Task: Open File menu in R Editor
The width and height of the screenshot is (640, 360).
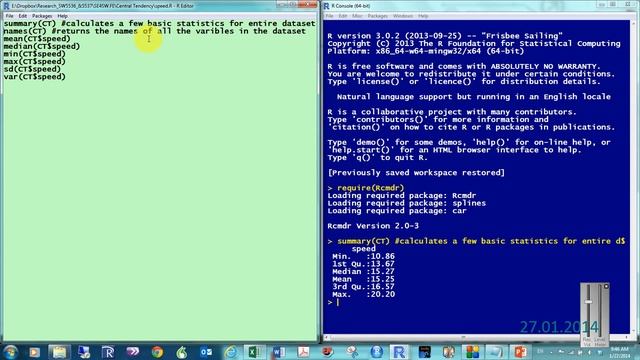Action: (x=9, y=16)
